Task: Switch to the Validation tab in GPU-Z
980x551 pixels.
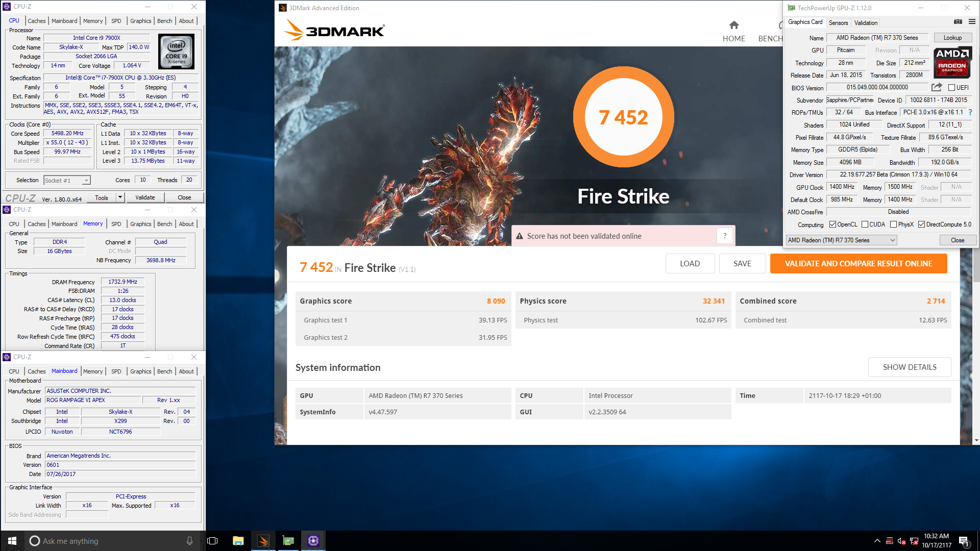Action: 866,23
